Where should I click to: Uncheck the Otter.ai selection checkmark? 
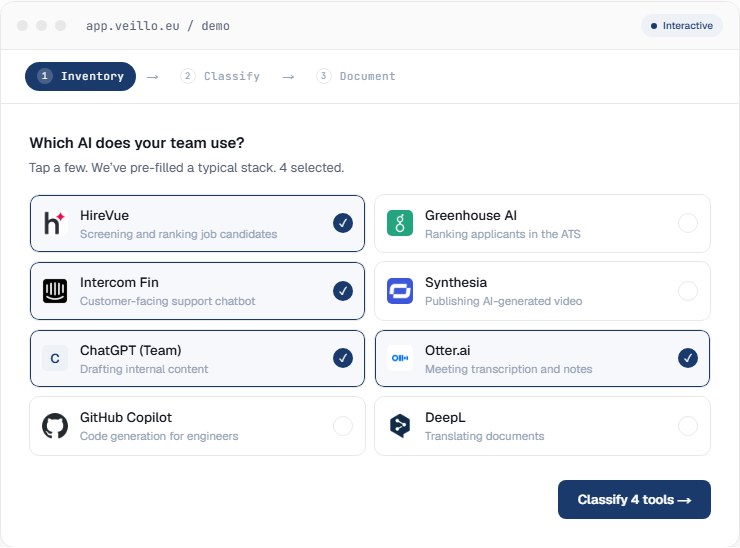click(688, 358)
